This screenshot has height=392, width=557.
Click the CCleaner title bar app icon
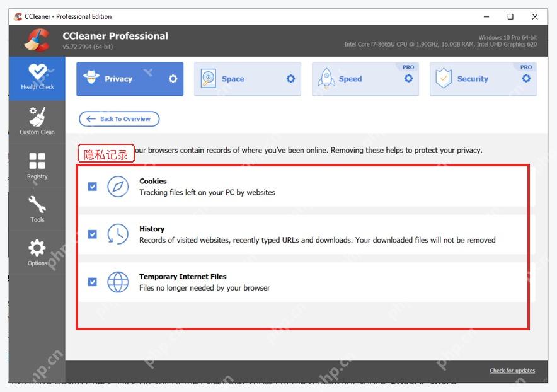[x=18, y=16]
